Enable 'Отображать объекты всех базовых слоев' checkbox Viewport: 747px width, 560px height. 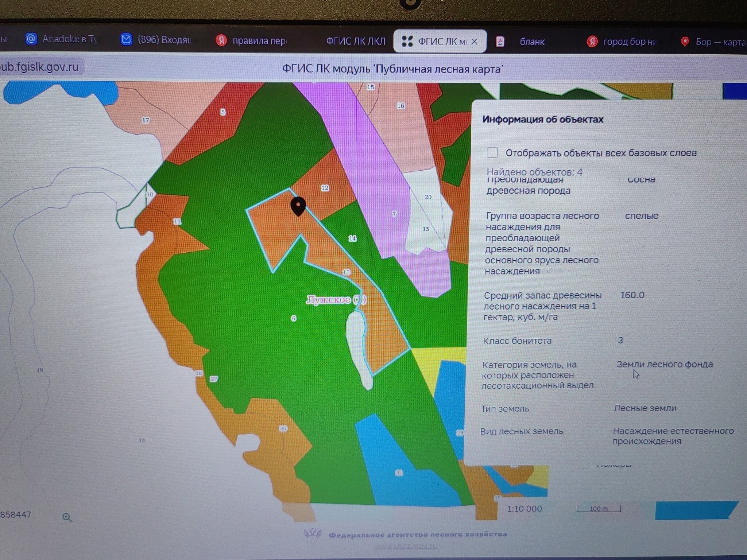(492, 152)
